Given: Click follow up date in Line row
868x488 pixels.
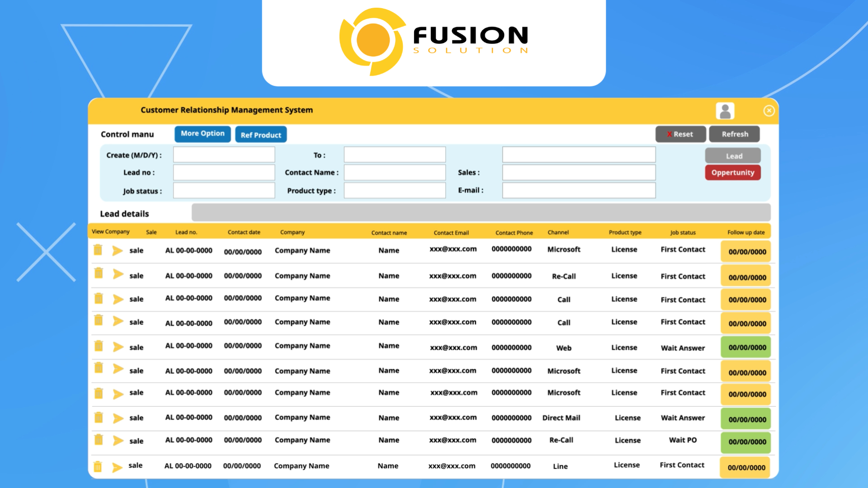Looking at the screenshot, I should (x=745, y=468).
